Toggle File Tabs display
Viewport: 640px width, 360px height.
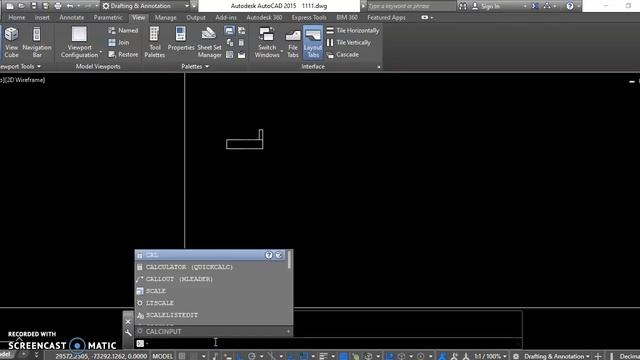click(293, 42)
